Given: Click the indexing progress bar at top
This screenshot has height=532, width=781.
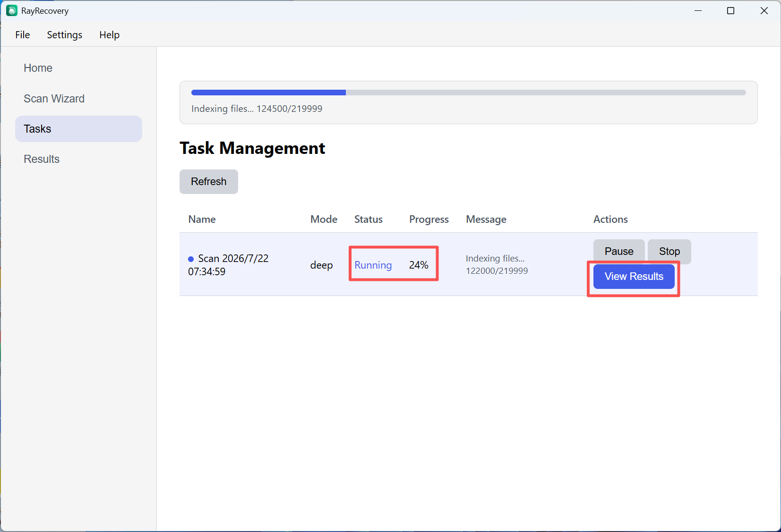Looking at the screenshot, I should pos(468,93).
